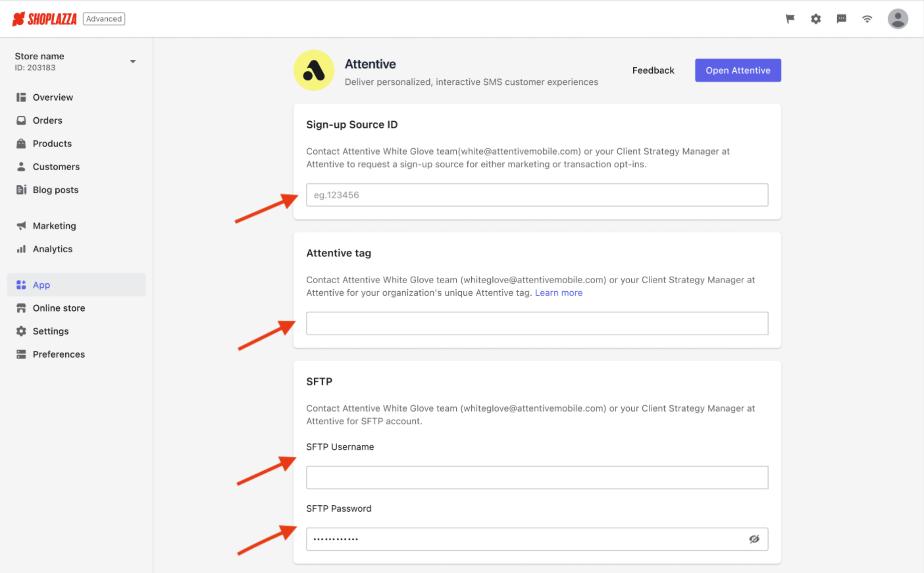Select App in the sidebar
Screen dimensions: 924x573
[x=76, y=285]
